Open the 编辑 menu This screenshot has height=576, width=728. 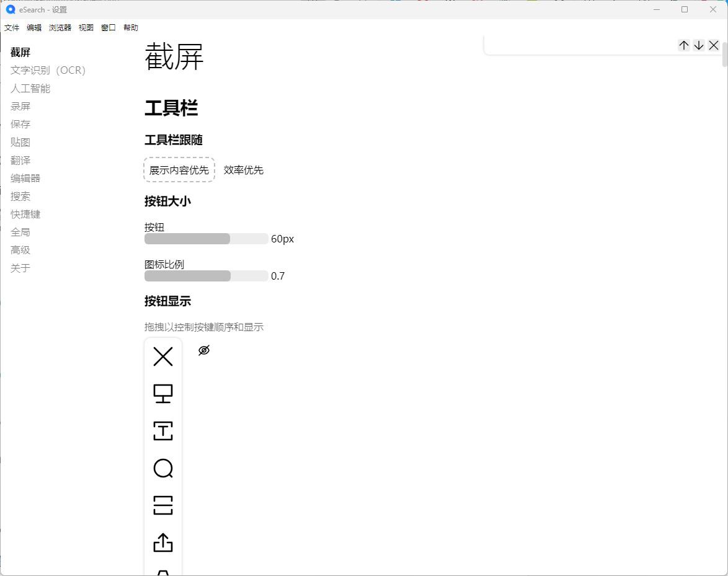(34, 28)
